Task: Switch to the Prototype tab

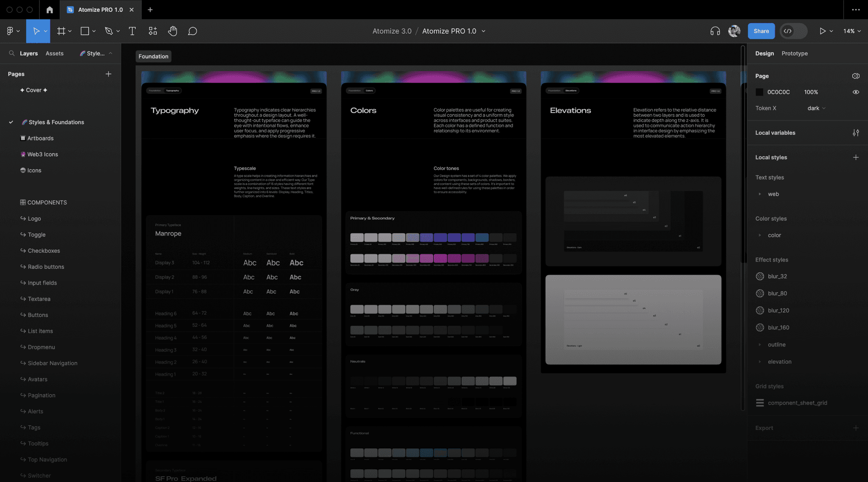Action: (794, 53)
